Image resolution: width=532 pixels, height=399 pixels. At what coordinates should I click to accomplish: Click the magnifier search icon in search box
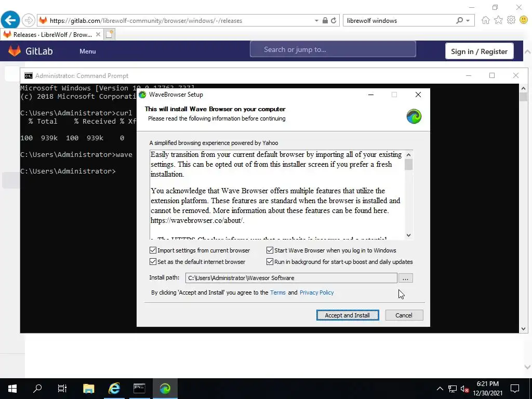[459, 20]
